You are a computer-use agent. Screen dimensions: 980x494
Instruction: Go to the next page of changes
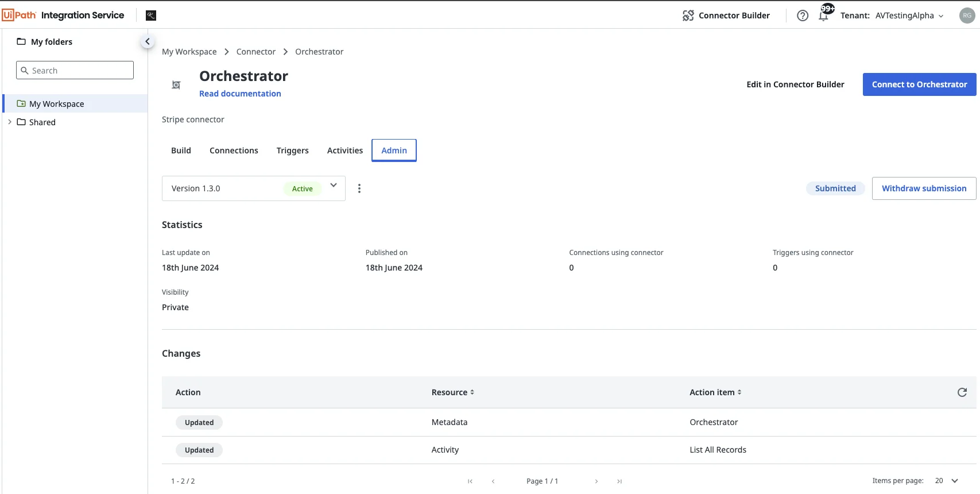[x=596, y=481]
